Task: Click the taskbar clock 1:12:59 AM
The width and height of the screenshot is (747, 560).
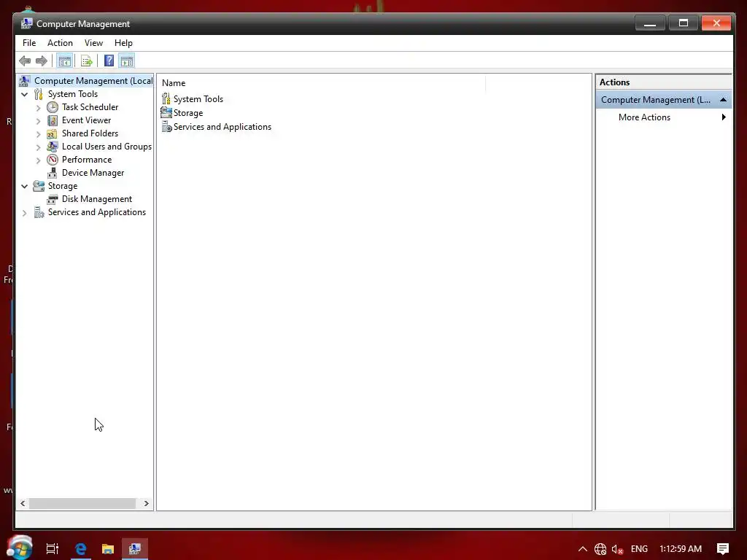Action: [681, 548]
